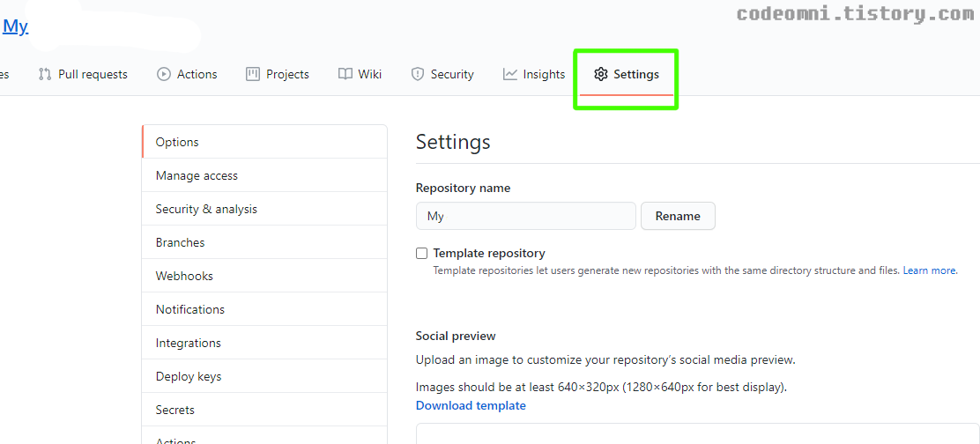The height and width of the screenshot is (444, 980).
Task: Open the Pull requests tab
Action: pyautogui.click(x=83, y=74)
